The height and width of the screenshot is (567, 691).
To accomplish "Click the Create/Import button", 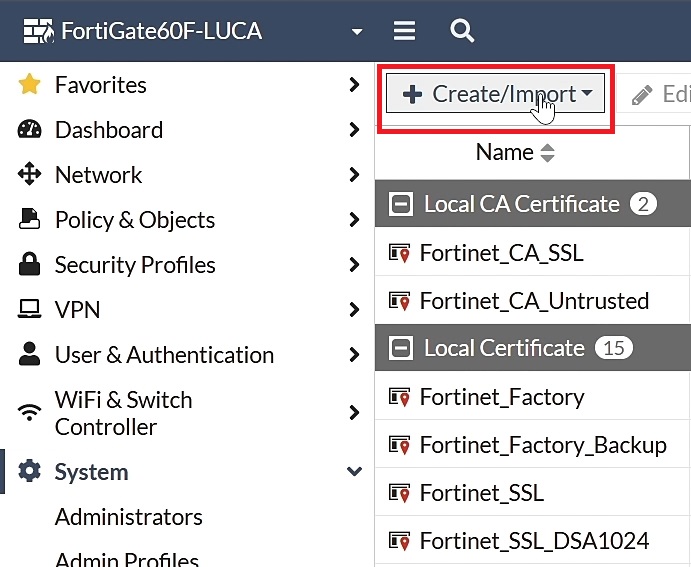I will (x=495, y=94).
